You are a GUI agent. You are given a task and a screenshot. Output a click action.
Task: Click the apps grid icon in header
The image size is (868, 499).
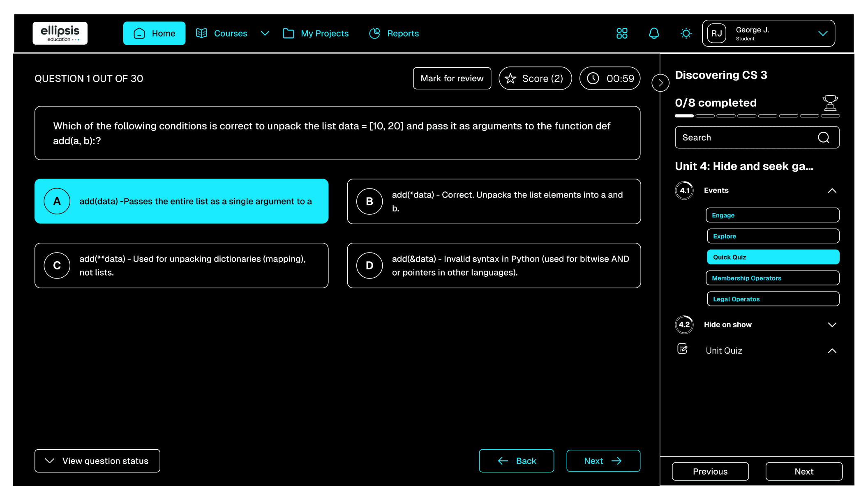click(622, 33)
